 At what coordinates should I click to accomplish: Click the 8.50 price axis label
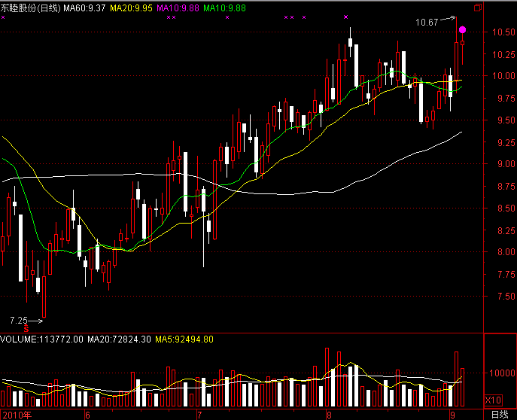click(x=506, y=208)
